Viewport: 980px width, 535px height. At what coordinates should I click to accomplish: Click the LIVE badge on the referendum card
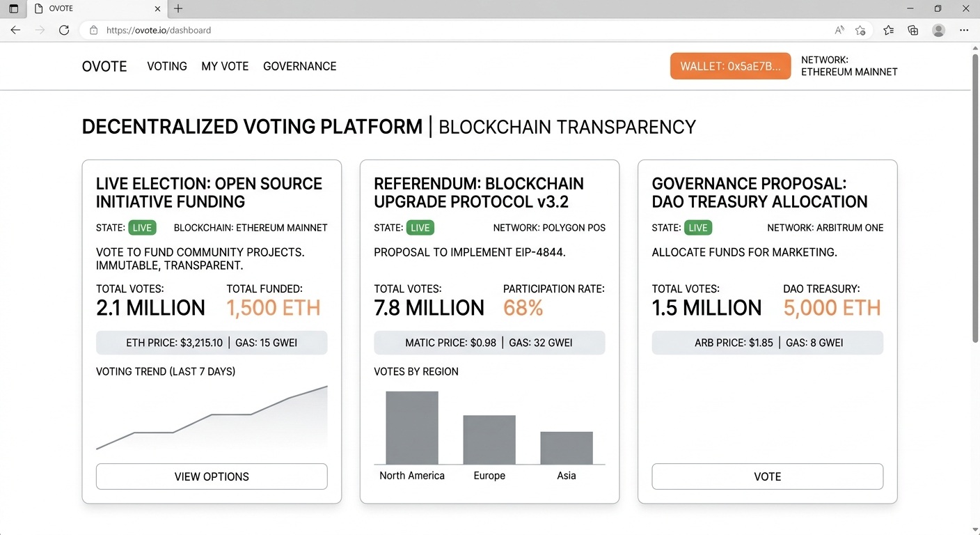pyautogui.click(x=419, y=227)
